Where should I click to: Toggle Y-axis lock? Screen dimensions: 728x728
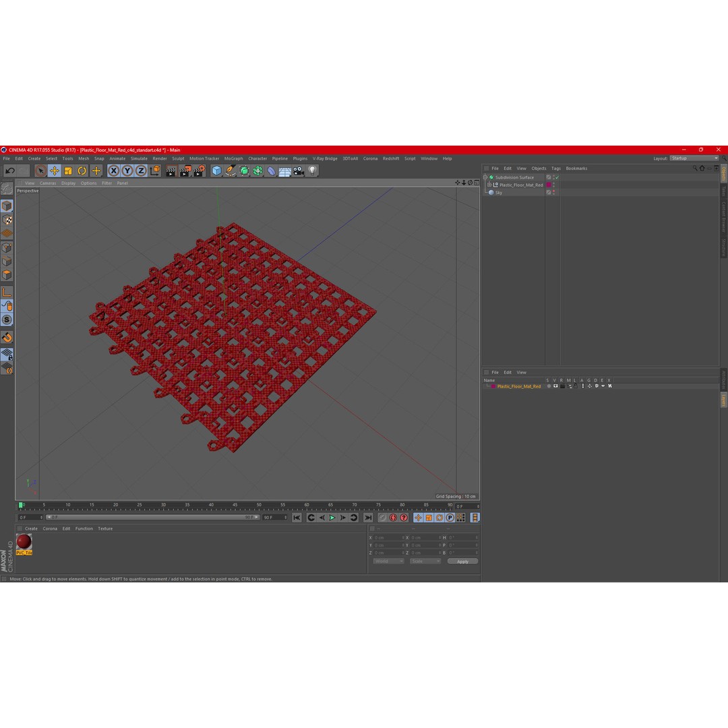(x=127, y=171)
